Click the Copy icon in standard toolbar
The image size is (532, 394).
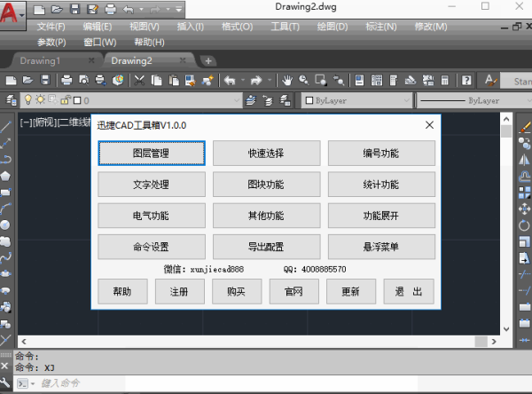[156, 81]
